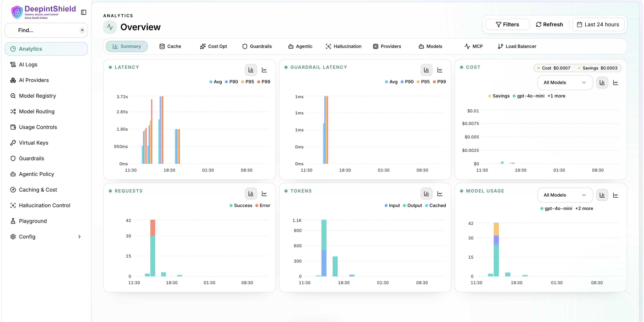
Task: Open Usage Controls
Action: pos(46,127)
